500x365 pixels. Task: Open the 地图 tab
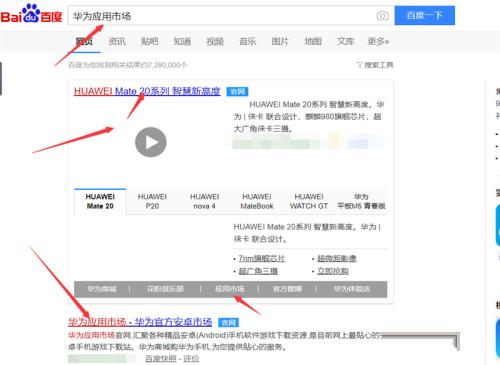pos(313,42)
